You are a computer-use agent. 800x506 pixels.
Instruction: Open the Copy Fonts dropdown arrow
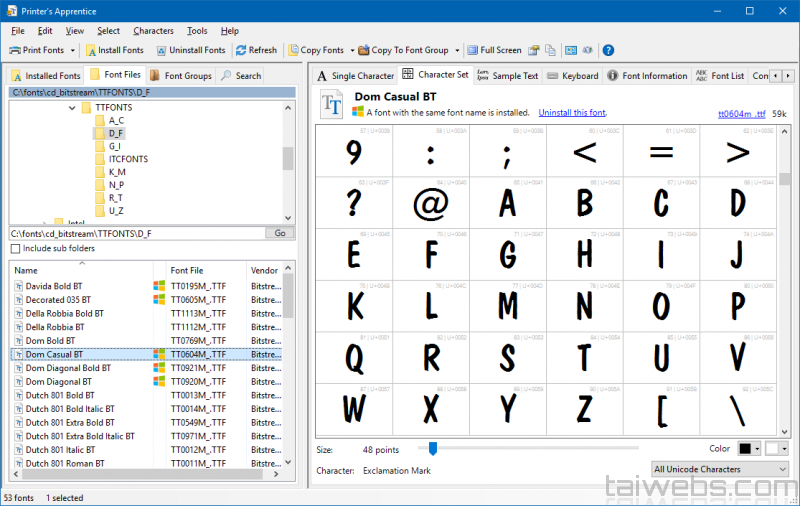click(352, 50)
